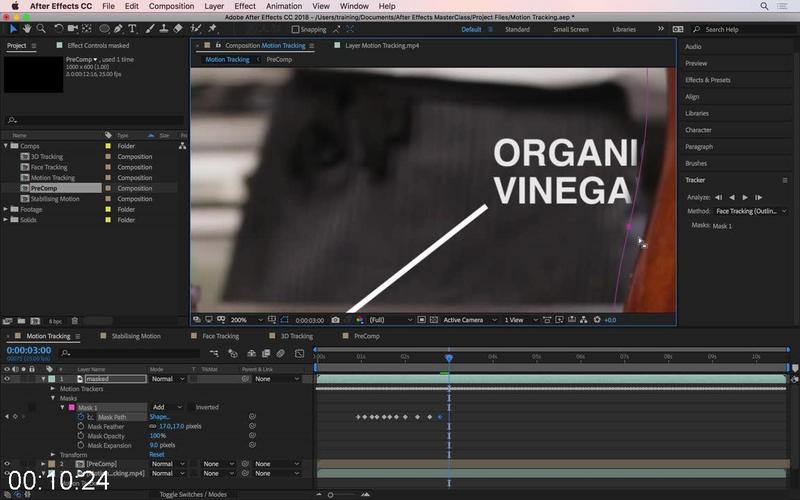Click the region of interest icon

pyautogui.click(x=421, y=320)
